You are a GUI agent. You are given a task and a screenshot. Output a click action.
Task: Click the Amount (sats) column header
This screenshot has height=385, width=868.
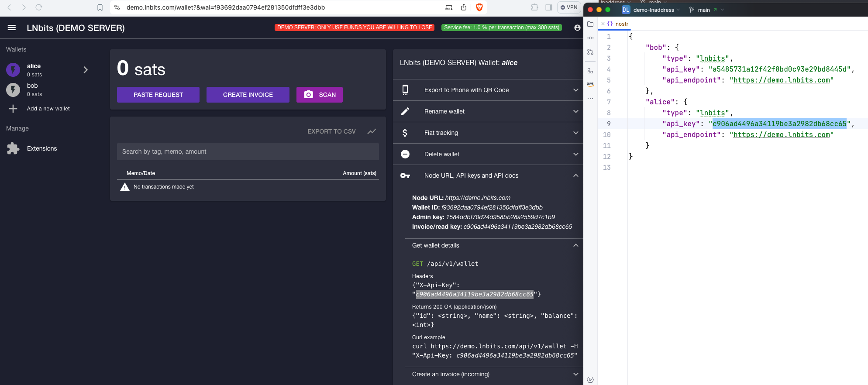(359, 173)
